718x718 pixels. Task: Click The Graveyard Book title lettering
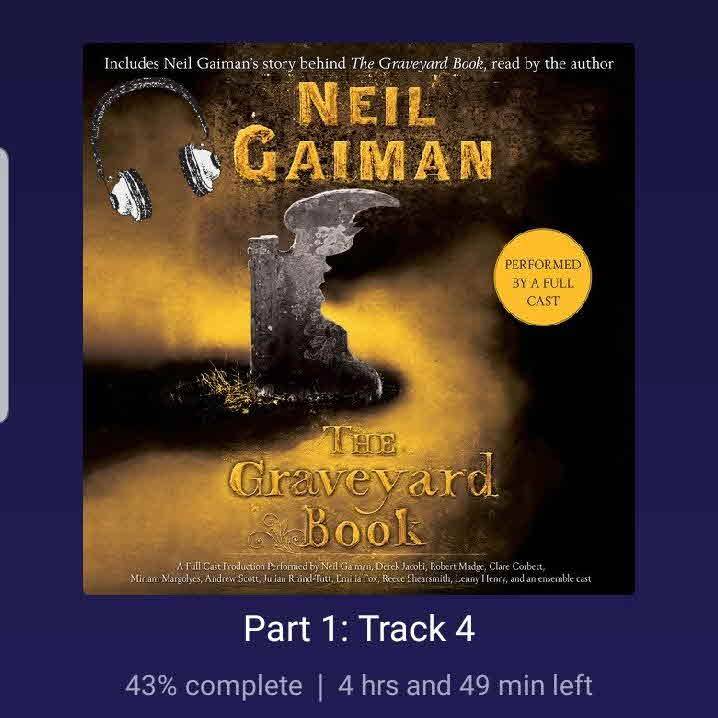click(x=364, y=488)
